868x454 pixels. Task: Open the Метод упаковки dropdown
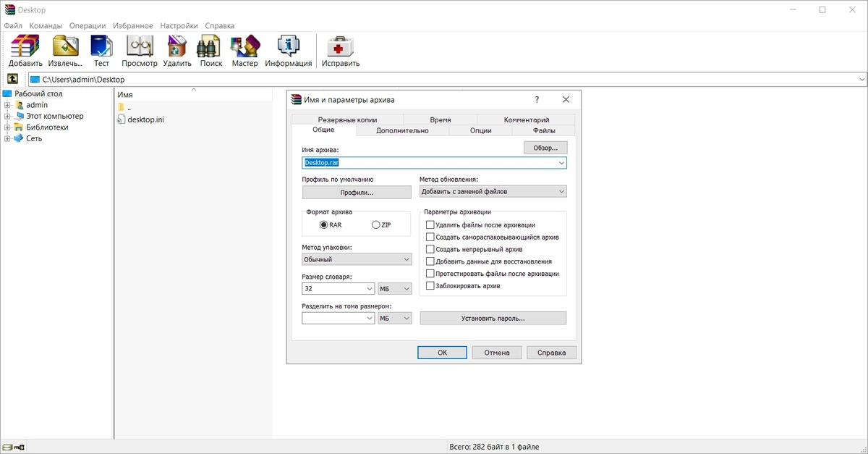point(357,259)
